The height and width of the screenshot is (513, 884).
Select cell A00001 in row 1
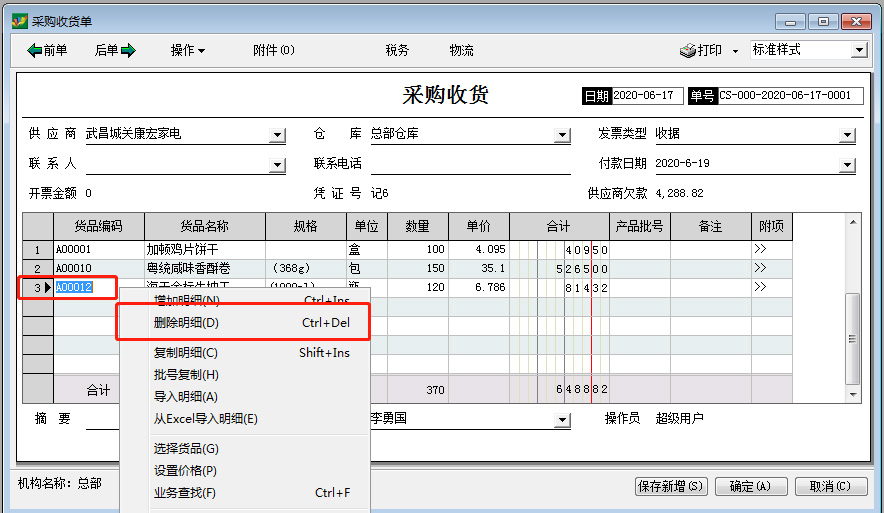pos(99,249)
